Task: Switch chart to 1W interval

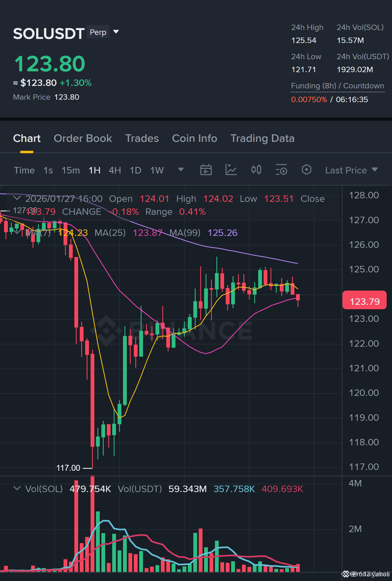Action: [x=157, y=170]
